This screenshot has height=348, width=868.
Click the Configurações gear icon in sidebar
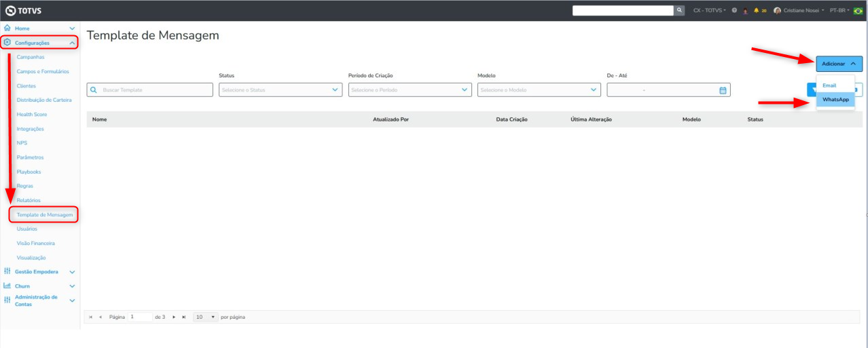coord(7,43)
